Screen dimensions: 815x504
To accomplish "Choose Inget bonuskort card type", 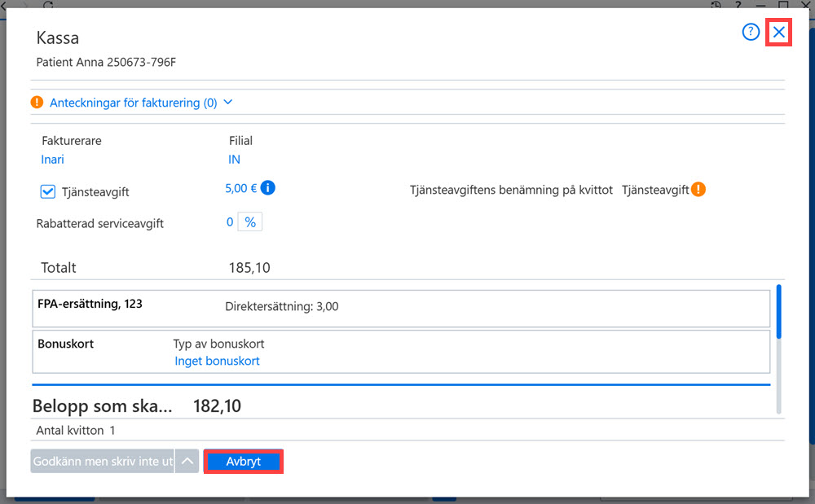I will 218,361.
